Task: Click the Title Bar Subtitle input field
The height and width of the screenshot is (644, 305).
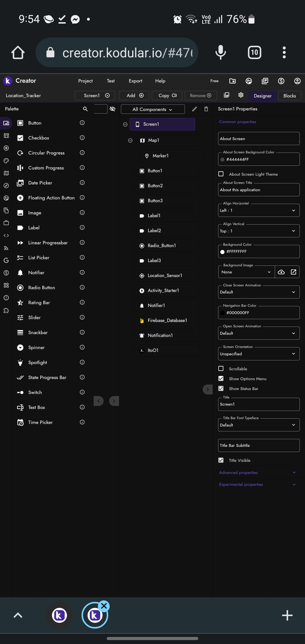Action: tap(258, 445)
